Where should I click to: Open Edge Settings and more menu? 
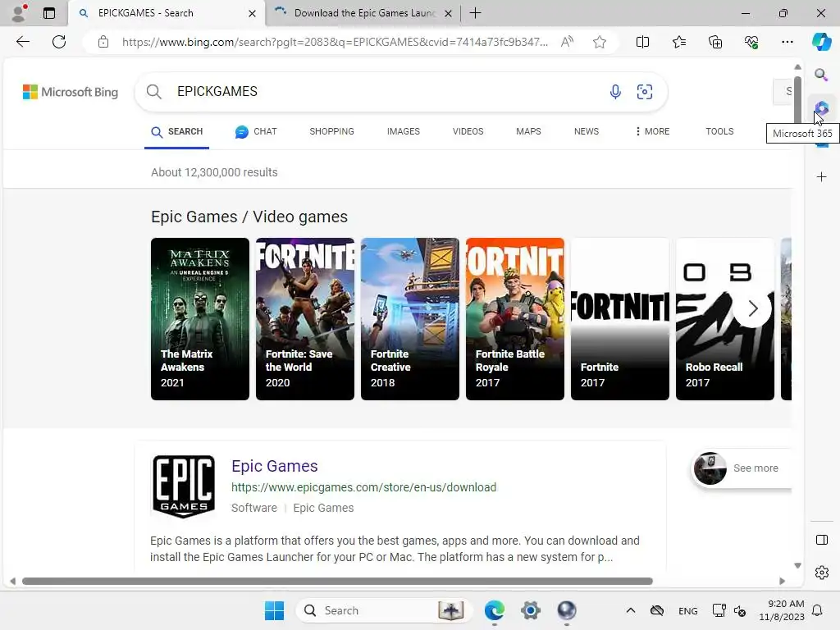(787, 42)
